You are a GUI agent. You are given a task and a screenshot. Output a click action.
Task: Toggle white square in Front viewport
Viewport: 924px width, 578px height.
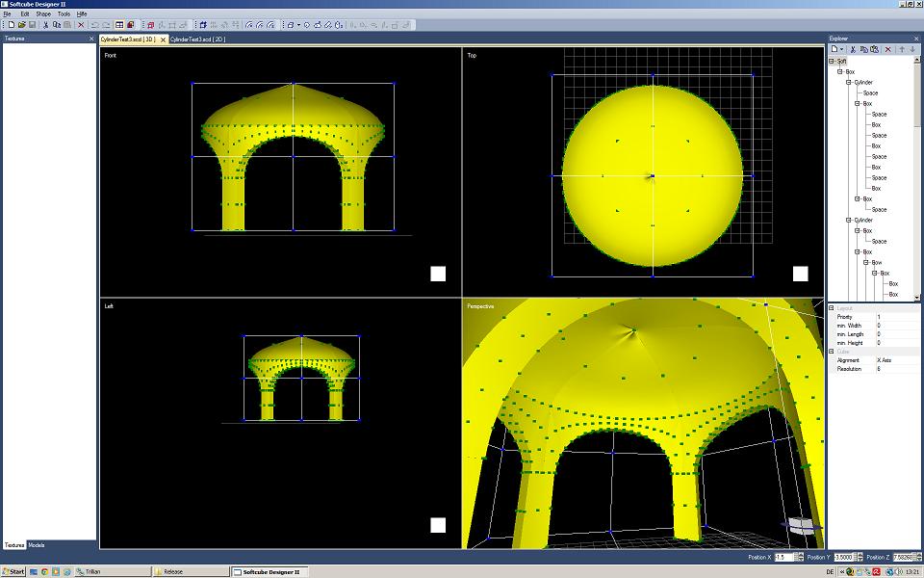pyautogui.click(x=438, y=274)
